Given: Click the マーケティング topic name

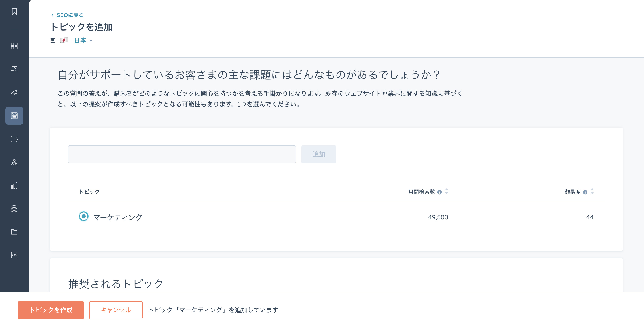Looking at the screenshot, I should pyautogui.click(x=118, y=217).
